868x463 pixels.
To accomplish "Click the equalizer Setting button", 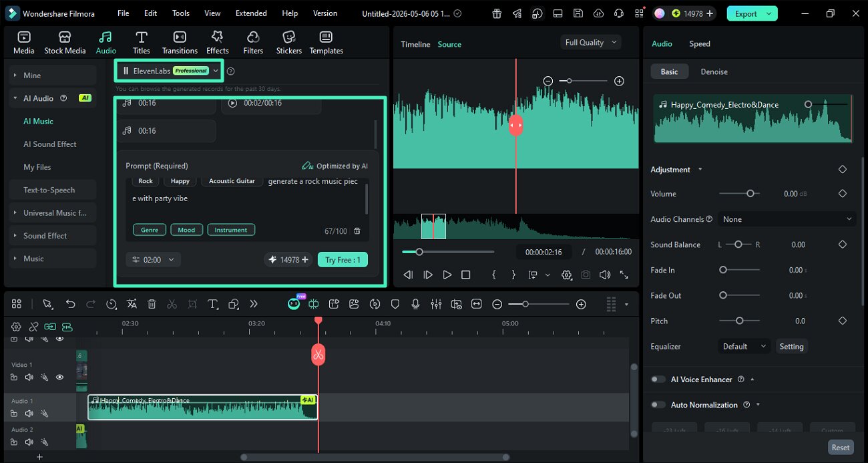I will [791, 347].
